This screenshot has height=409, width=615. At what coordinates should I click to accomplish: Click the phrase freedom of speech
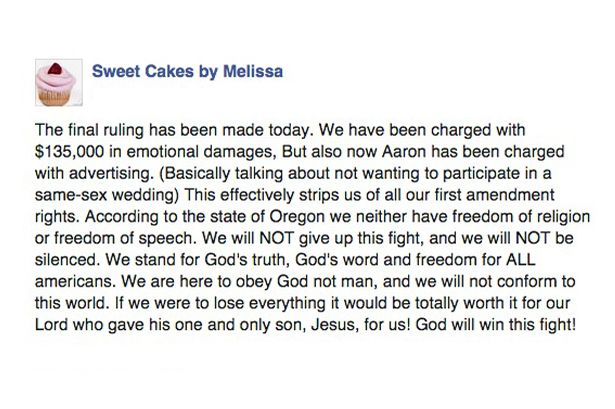pyautogui.click(x=124, y=238)
